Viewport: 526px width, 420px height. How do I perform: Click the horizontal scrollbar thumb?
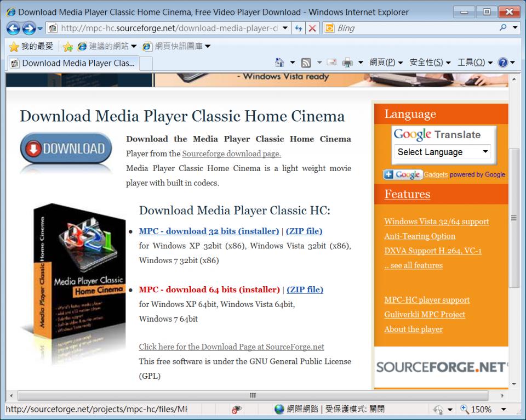(253, 395)
